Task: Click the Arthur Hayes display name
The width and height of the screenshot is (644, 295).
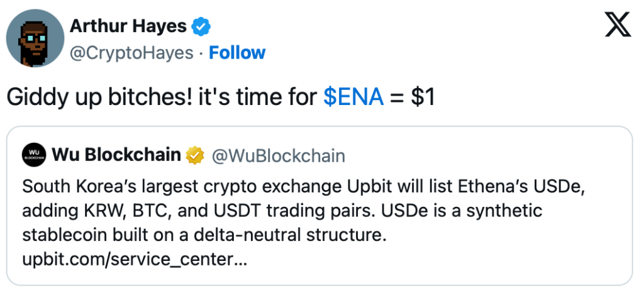Action: (x=128, y=26)
